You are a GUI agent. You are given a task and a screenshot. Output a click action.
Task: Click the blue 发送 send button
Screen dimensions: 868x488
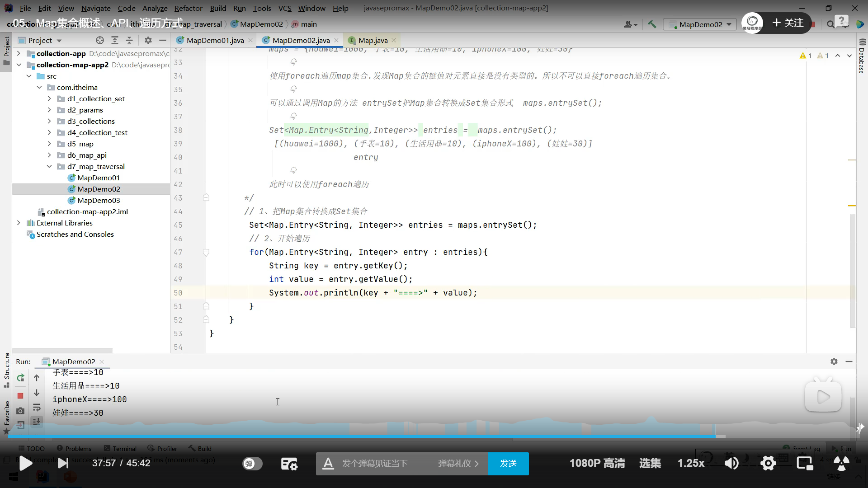click(x=508, y=464)
